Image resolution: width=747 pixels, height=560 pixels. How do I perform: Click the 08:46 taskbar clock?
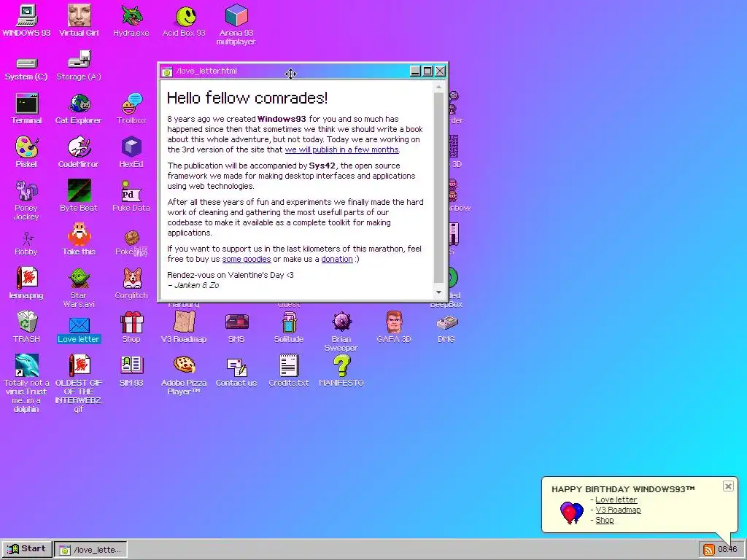(x=727, y=550)
